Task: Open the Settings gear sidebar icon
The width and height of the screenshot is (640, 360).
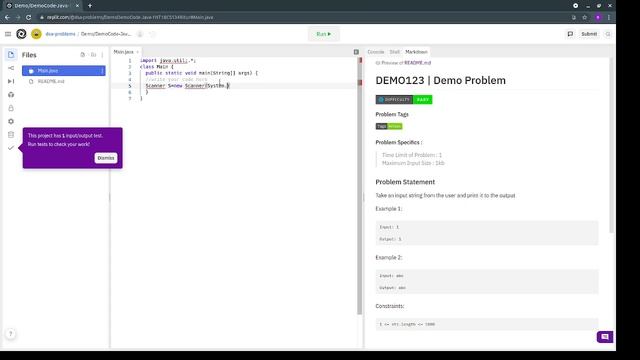Action: coord(11,121)
